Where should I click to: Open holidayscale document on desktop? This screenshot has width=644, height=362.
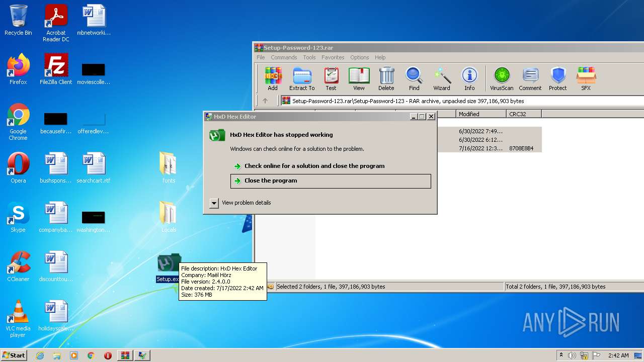(56, 316)
